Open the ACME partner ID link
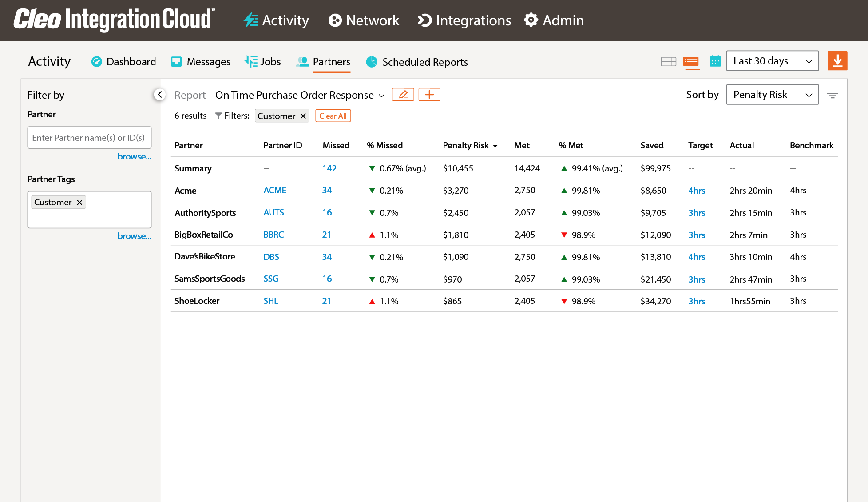Screen dimensions: 868x502 (x=274, y=191)
